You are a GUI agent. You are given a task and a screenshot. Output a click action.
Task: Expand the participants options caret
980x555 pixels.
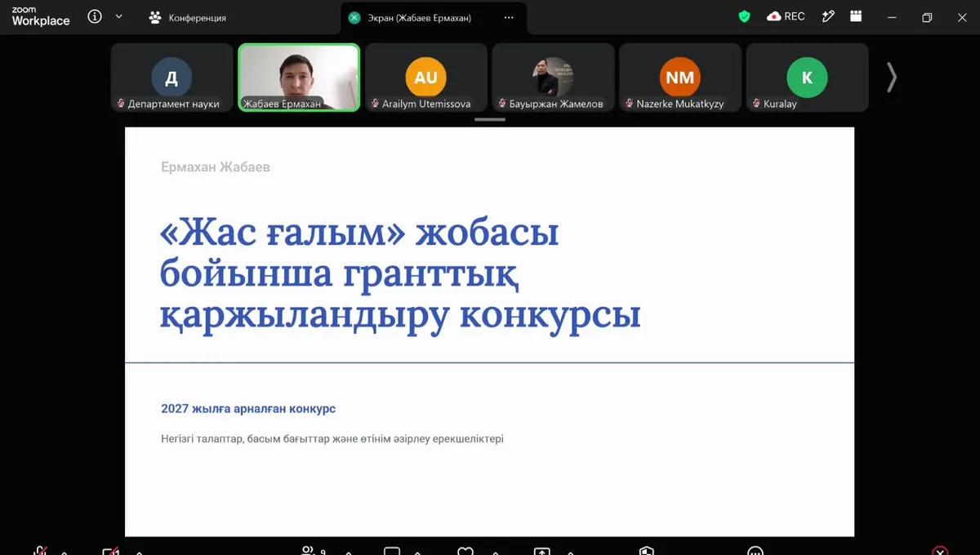pos(350,553)
